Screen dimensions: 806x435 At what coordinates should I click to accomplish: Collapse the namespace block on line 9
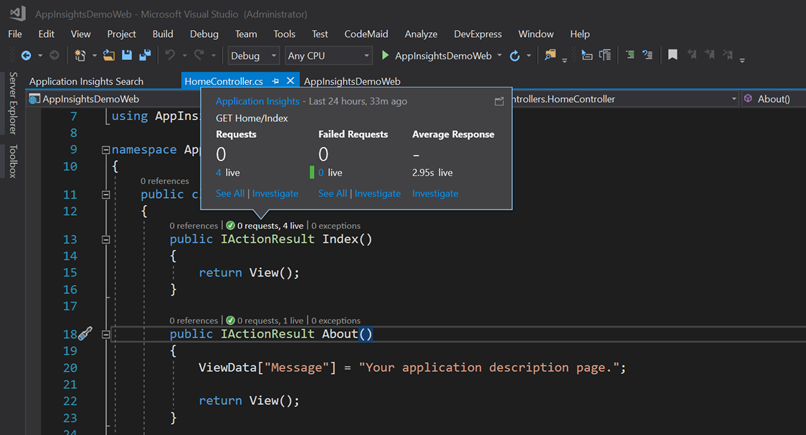tap(106, 150)
